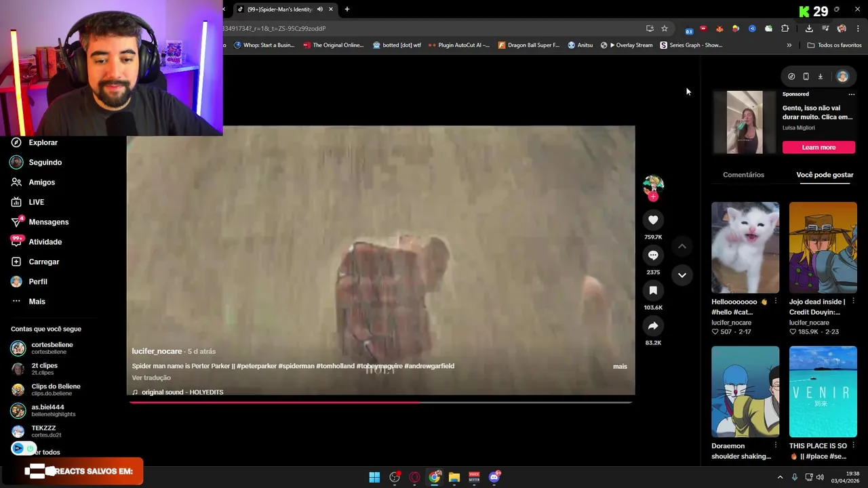Open the white kitten video thumbnail
The width and height of the screenshot is (868, 488).
point(745,247)
